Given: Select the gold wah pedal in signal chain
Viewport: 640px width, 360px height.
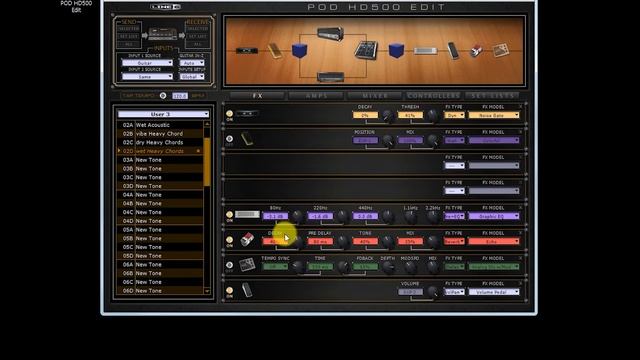Looking at the screenshot, I should tap(275, 51).
